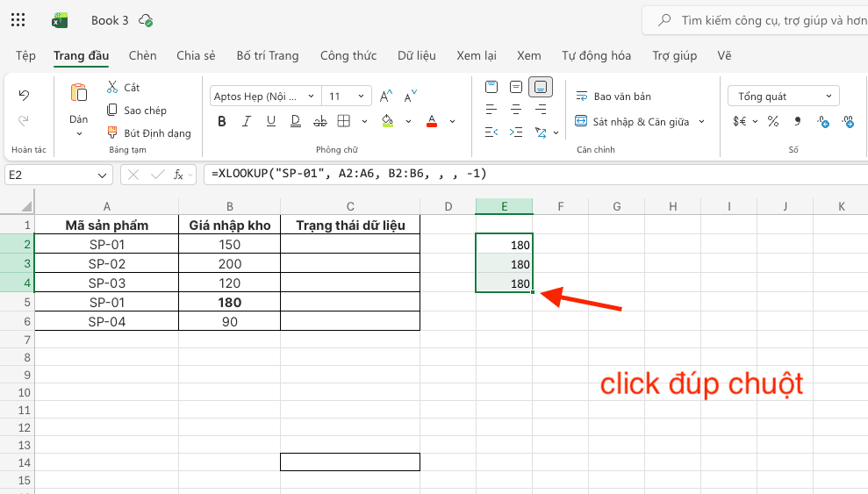The image size is (868, 494).
Task: Increase indent icon
Action: point(516,132)
